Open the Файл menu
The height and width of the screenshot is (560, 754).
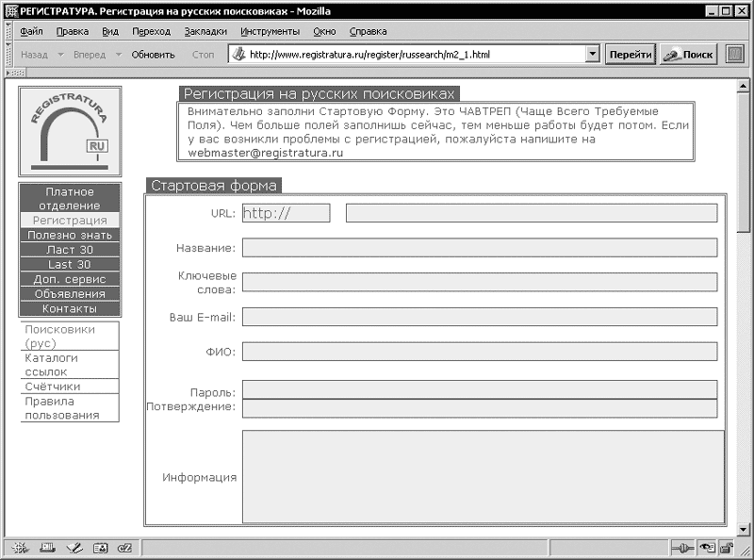(31, 31)
